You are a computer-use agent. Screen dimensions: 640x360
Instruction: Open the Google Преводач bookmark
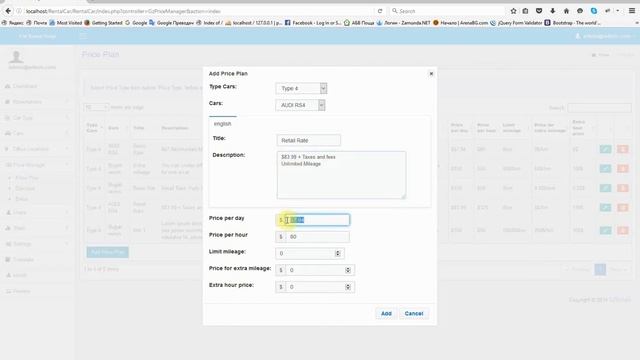pyautogui.click(x=171, y=23)
